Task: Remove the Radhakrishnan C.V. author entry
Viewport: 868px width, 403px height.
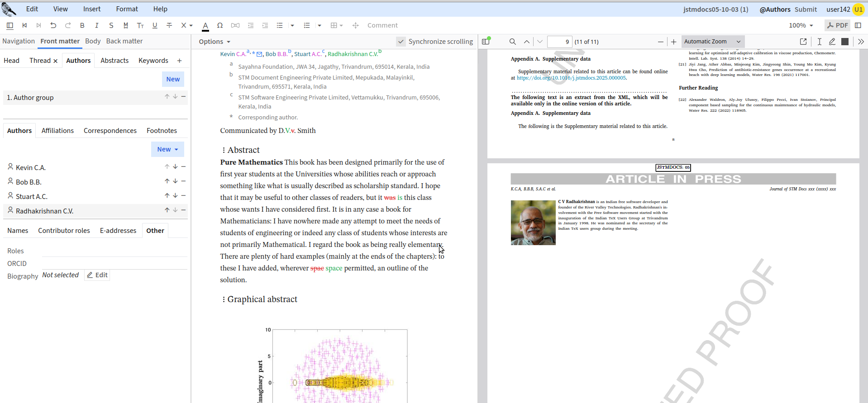Action: 183,210
